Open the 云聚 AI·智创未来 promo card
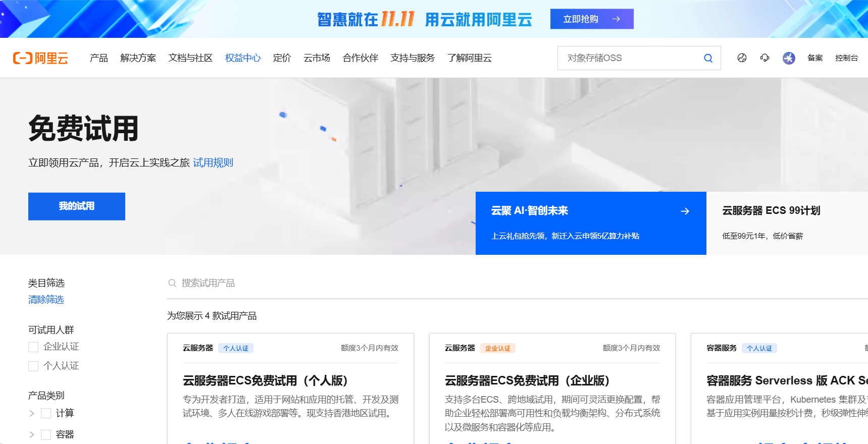 [x=591, y=223]
